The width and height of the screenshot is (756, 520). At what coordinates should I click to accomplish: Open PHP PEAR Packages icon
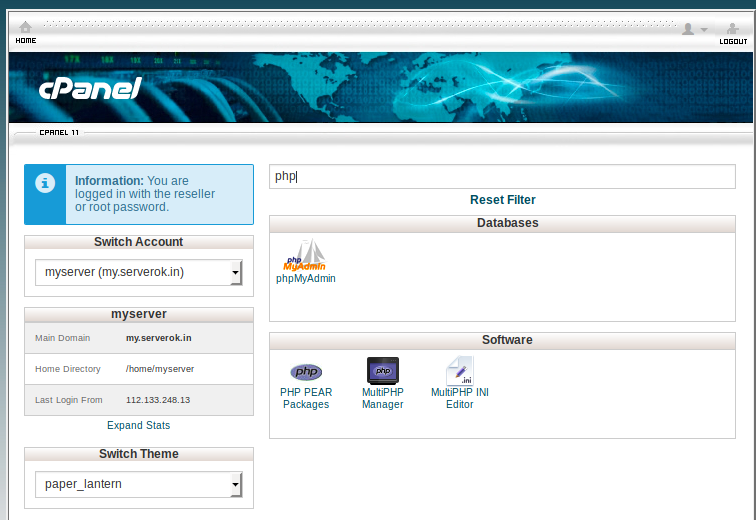306,372
